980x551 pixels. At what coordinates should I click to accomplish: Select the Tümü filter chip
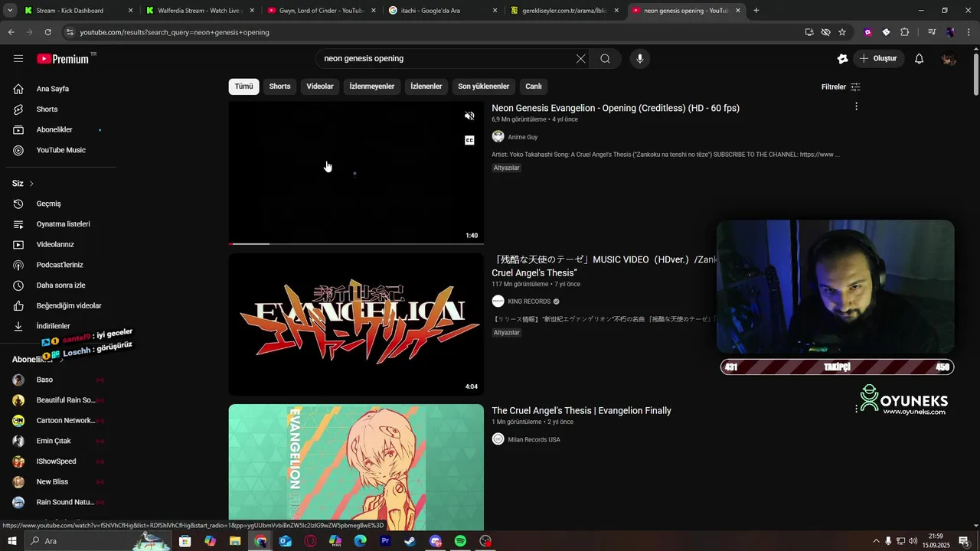pyautogui.click(x=243, y=86)
